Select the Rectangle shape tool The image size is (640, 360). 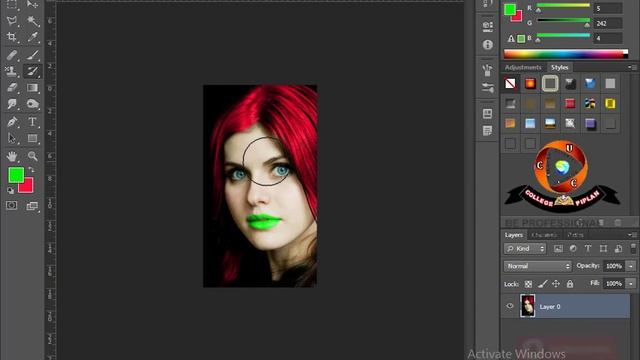(32, 138)
